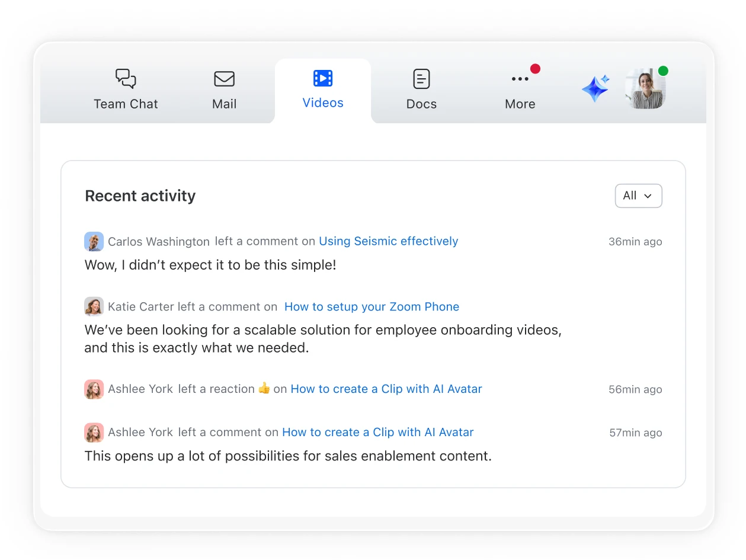746x560 pixels.
Task: Click Katie Carter's avatar
Action: (x=94, y=306)
